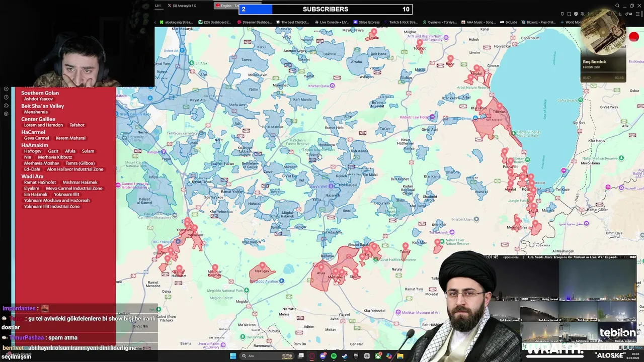Image resolution: width=644 pixels, height=362 pixels.
Task: Open Copilot from the taskbar
Action: [389, 356]
